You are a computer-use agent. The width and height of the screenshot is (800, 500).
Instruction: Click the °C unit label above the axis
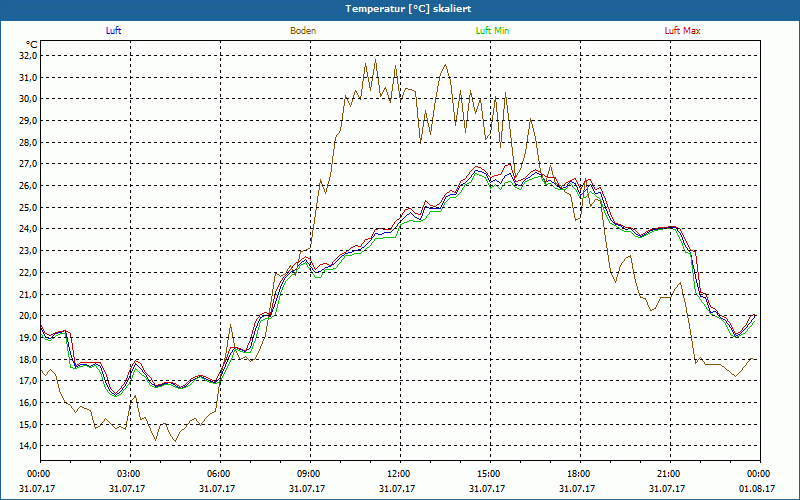pyautogui.click(x=31, y=45)
